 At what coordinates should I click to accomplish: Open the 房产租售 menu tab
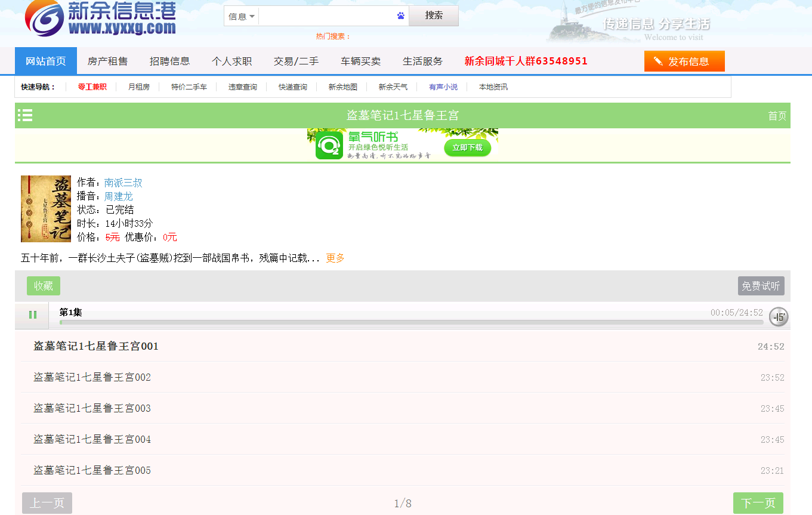pyautogui.click(x=107, y=61)
